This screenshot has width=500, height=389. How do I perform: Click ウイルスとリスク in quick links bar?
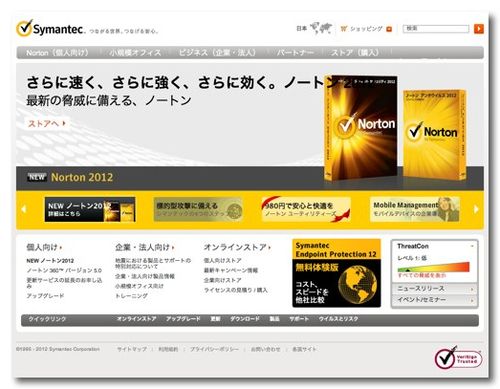[338, 319]
